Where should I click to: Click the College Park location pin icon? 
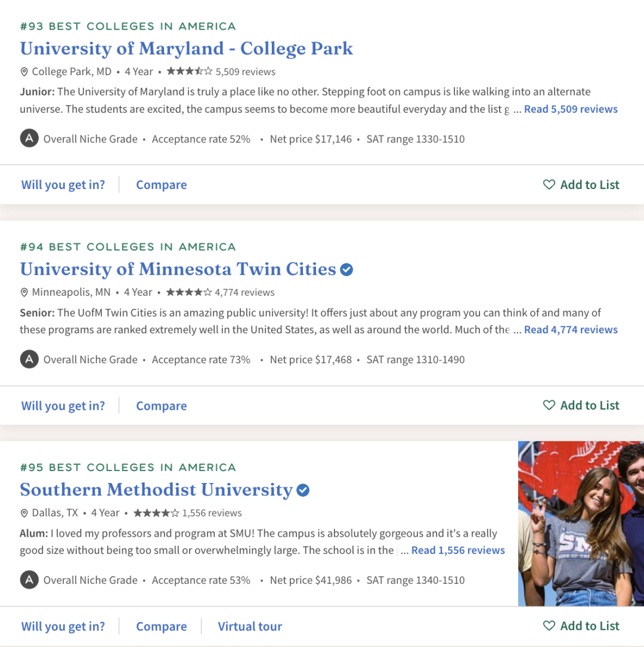click(x=24, y=72)
